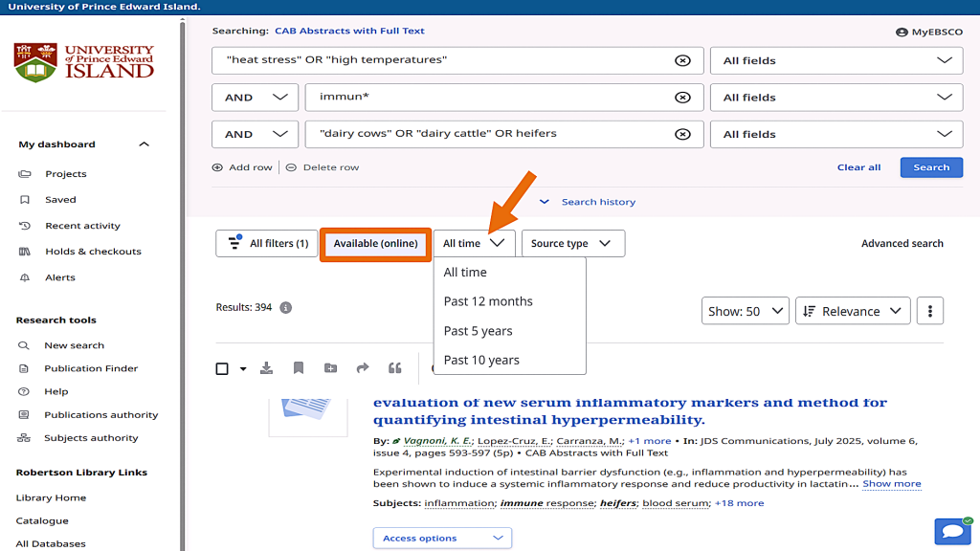Open the chat bubble widget

(x=952, y=531)
